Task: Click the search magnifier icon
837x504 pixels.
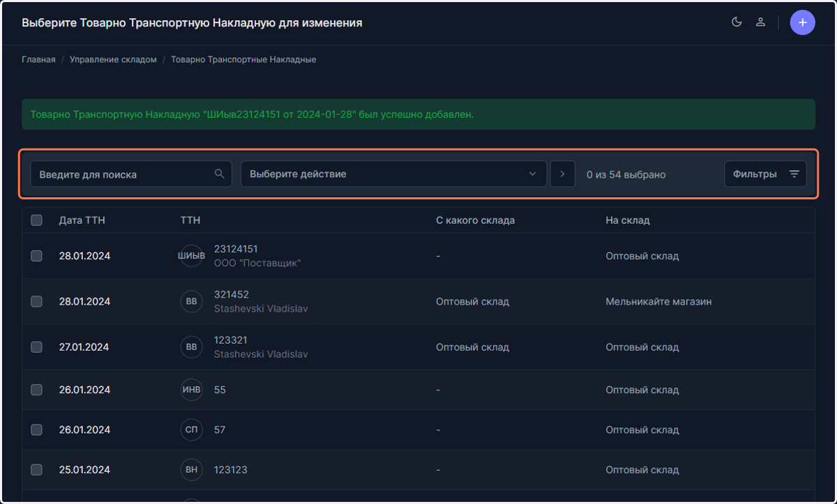Action: pyautogui.click(x=219, y=174)
